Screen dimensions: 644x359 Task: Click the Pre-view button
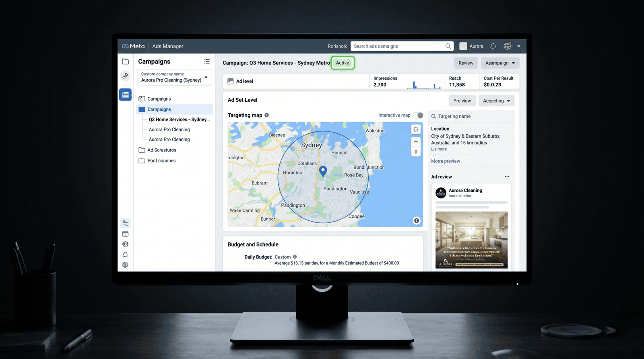point(462,101)
